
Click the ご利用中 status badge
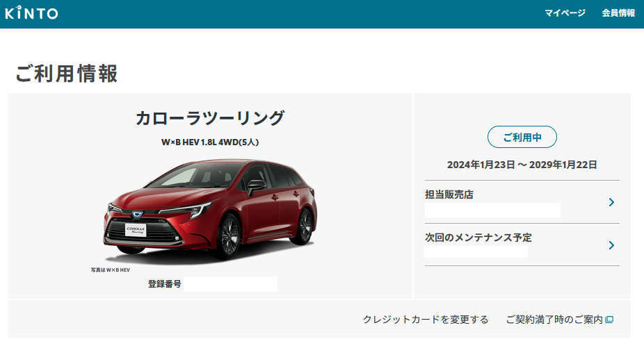tap(522, 137)
